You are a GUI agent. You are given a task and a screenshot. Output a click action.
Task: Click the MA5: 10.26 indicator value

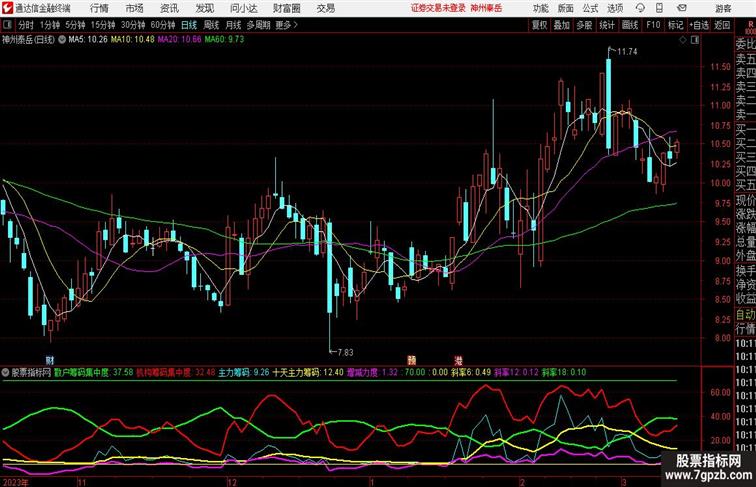[x=88, y=40]
